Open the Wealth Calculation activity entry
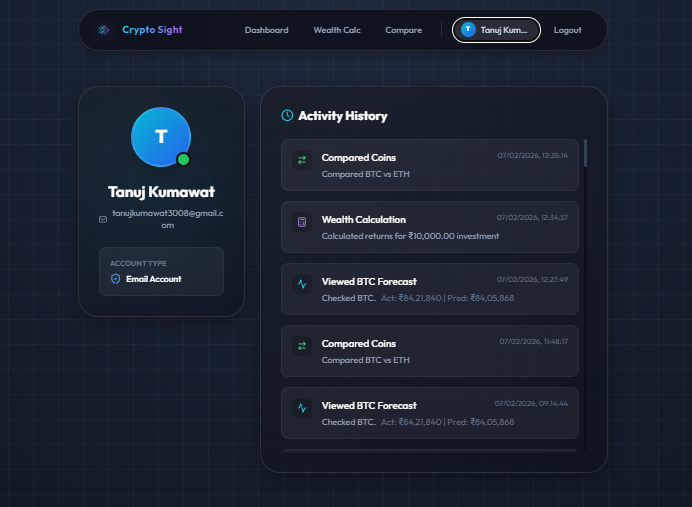This screenshot has height=507, width=692. coord(430,227)
